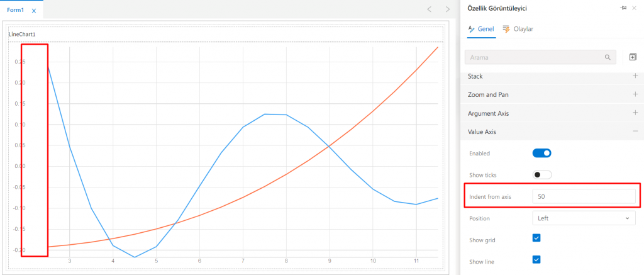Viewport: 644px width, 275px height.
Task: Toggle the Enabled switch off
Action: pyautogui.click(x=541, y=154)
